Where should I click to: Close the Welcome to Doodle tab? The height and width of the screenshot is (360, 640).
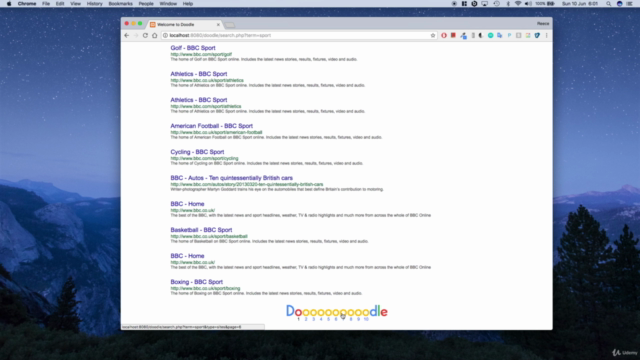pyautogui.click(x=218, y=24)
